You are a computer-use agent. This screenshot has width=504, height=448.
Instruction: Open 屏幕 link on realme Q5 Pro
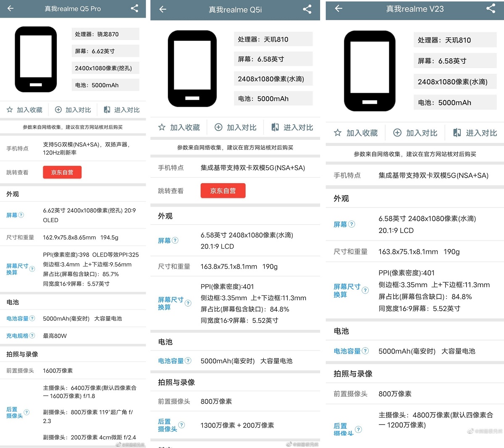pos(12,215)
